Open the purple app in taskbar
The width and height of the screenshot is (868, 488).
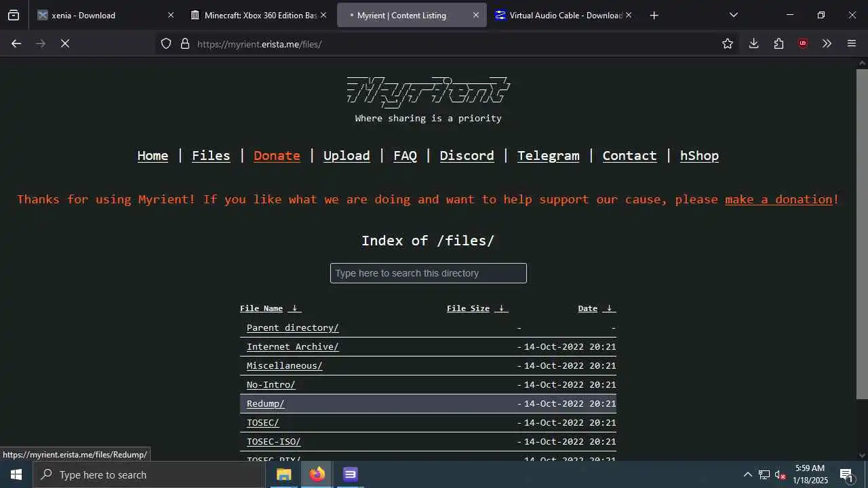(350, 474)
